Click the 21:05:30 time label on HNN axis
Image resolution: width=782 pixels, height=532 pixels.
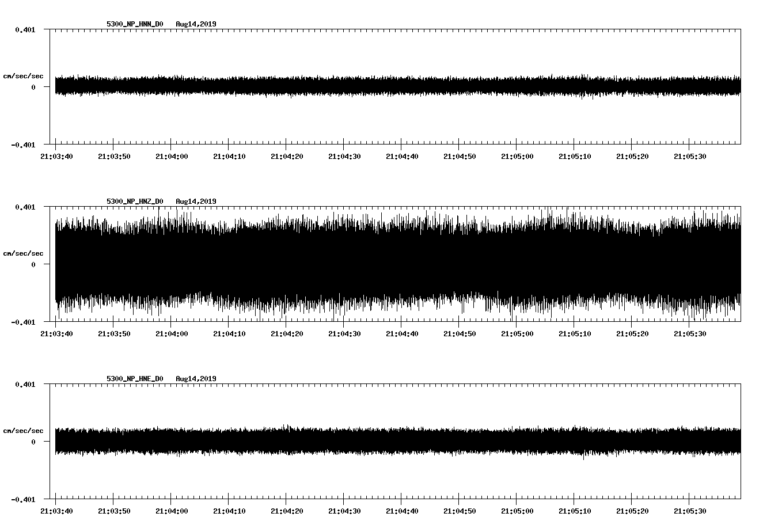[690, 157]
